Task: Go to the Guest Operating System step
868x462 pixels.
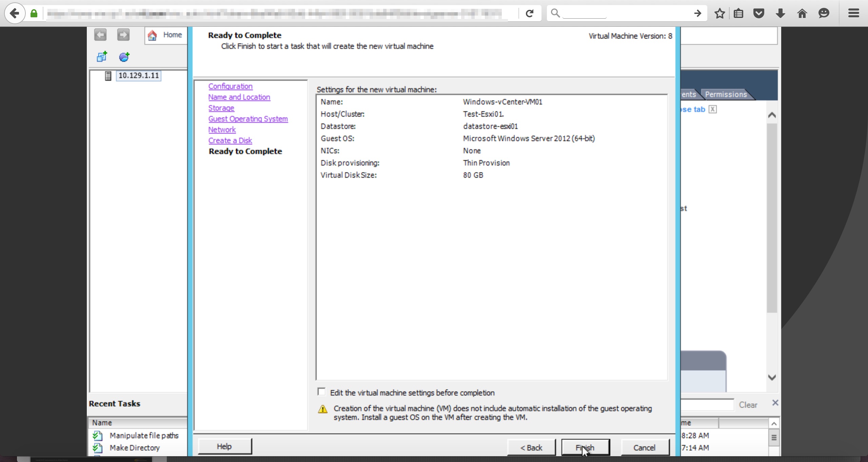Action: pyautogui.click(x=248, y=119)
